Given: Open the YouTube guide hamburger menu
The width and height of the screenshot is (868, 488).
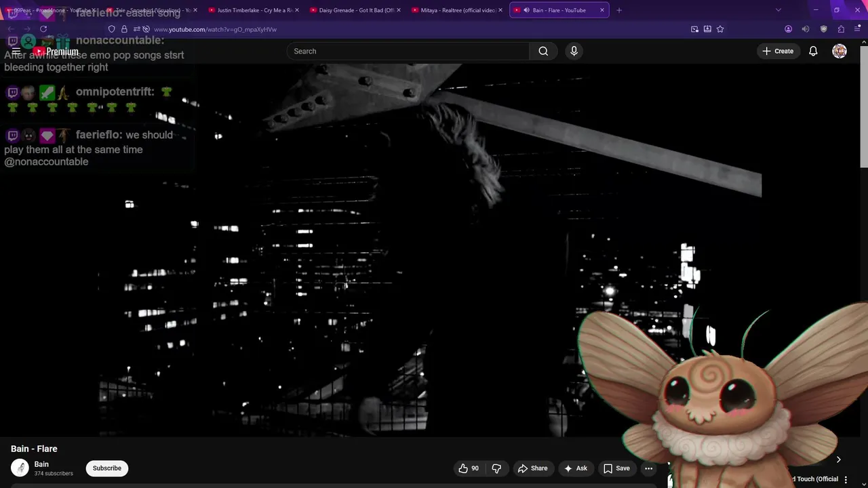Looking at the screenshot, I should (x=16, y=52).
